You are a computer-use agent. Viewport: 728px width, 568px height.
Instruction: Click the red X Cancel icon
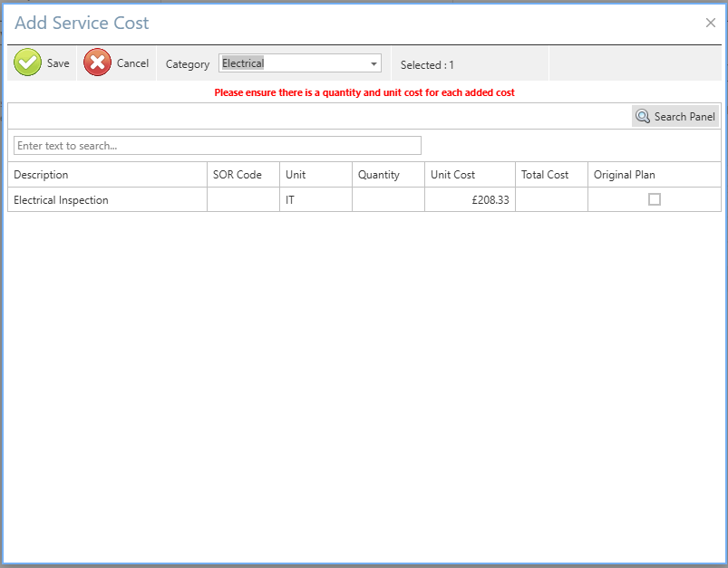coord(98,63)
